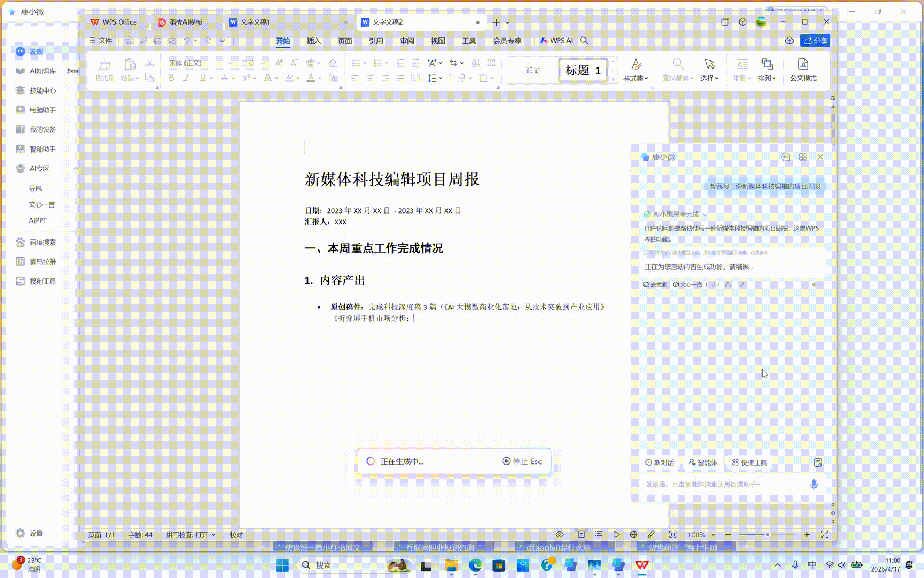Open the 文字文稿1 document tab

click(x=256, y=22)
